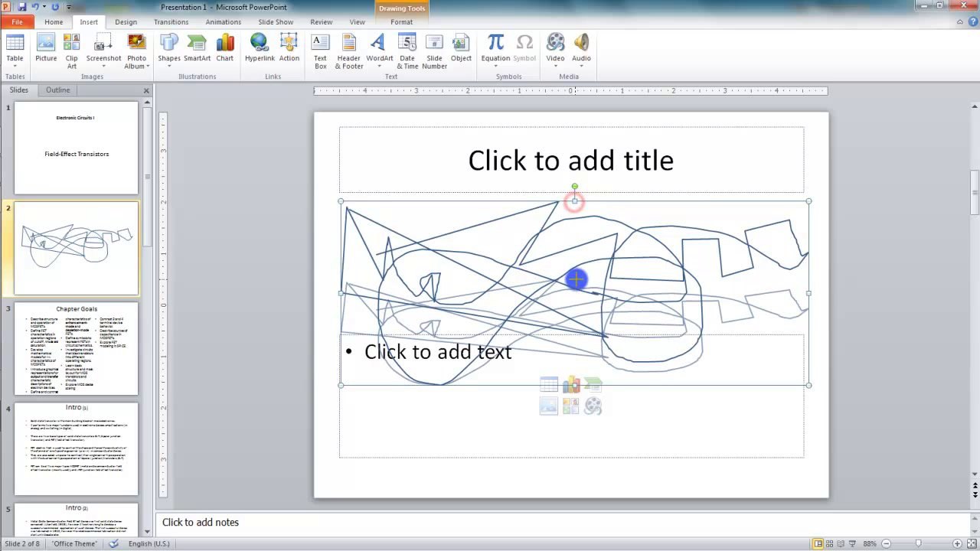The height and width of the screenshot is (551, 980).
Task: Open the Review tab
Action: coord(322,22)
